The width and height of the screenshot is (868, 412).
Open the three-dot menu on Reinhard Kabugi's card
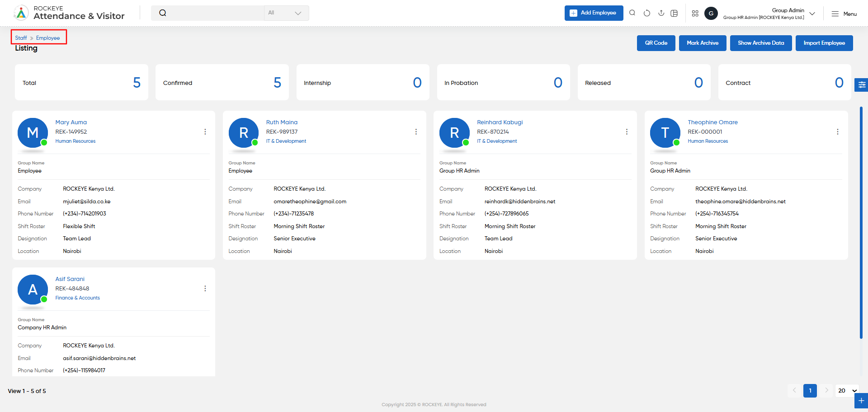pos(627,132)
